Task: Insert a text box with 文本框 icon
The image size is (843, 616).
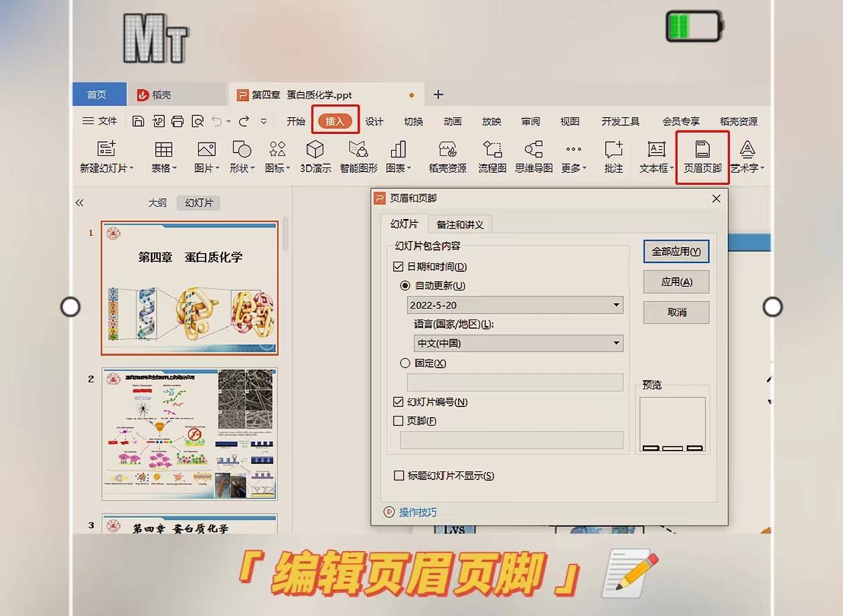Action: 654,157
